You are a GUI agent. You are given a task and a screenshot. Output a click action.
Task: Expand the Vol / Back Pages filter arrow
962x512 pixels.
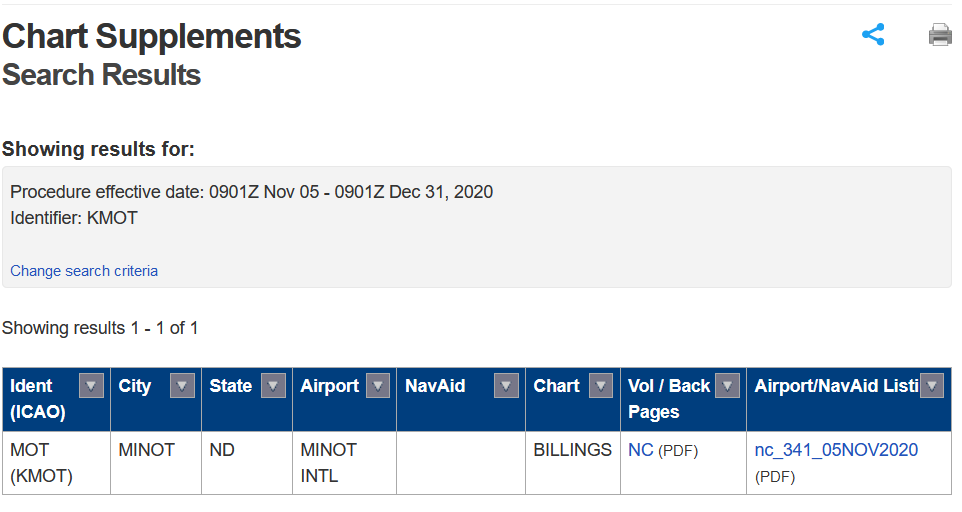(727, 386)
